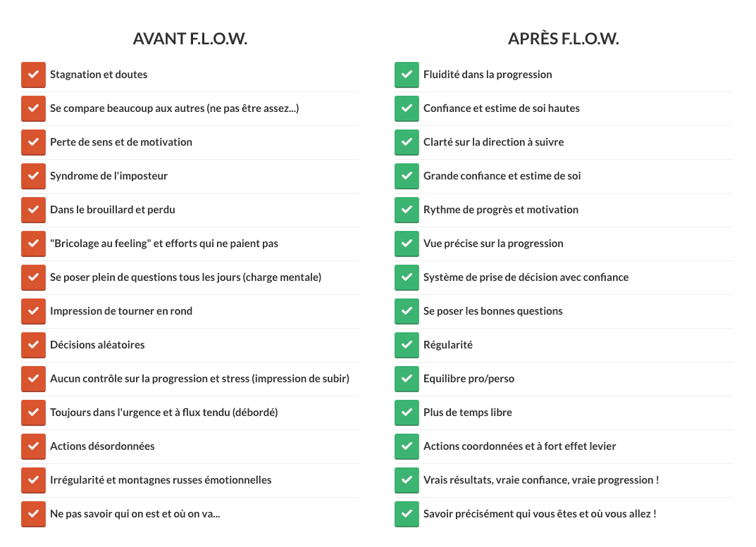Screen dimensions: 756x547
Task: Click the "APRÈS F.L.O.W." heading
Action: 563,39
